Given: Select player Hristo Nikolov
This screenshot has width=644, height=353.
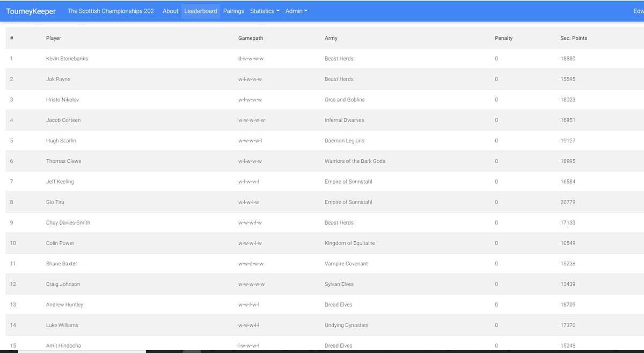Looking at the screenshot, I should [63, 99].
